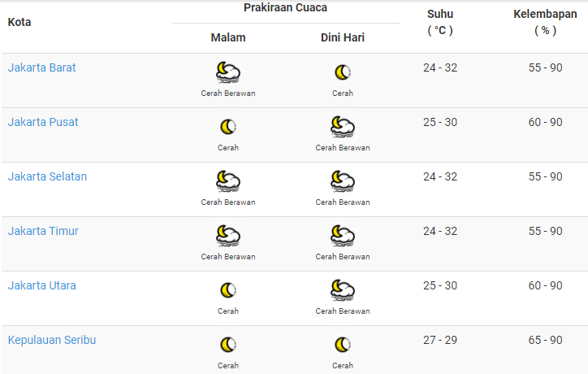
Task: Click Jakarta Barat Malam partly cloudy icon
Action: pos(228,72)
